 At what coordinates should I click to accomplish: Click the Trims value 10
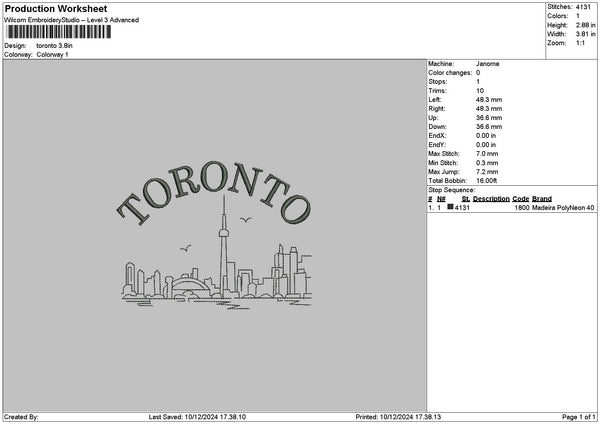480,91
